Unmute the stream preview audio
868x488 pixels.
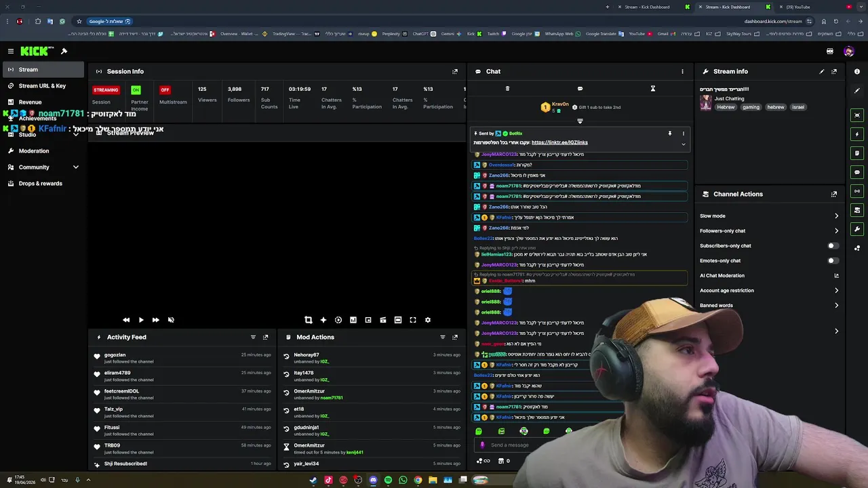point(171,320)
